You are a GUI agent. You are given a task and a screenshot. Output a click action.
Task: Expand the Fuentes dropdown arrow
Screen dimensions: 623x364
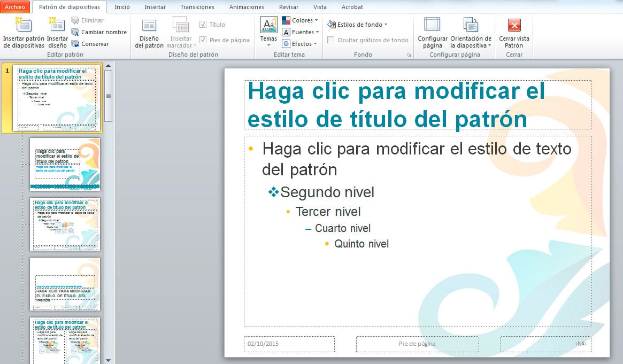[318, 32]
